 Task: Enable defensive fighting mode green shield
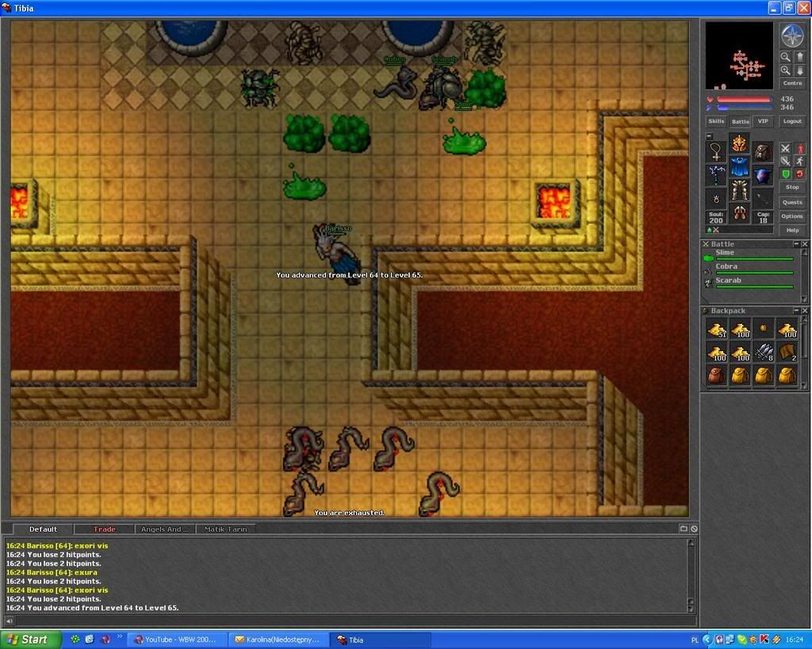[x=786, y=174]
